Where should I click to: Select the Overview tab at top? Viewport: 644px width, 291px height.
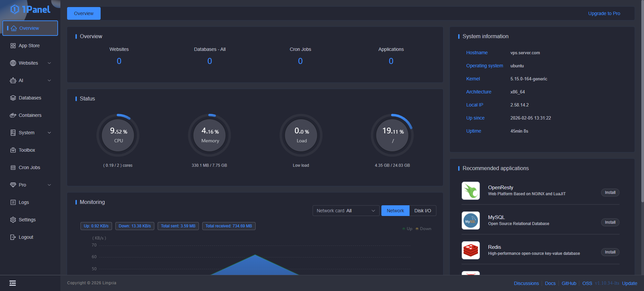tap(84, 13)
